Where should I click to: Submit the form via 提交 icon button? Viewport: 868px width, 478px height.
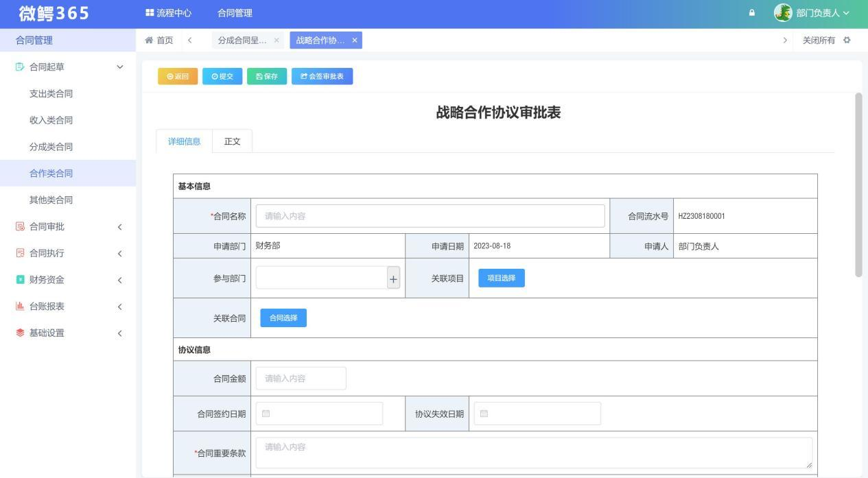[222, 76]
